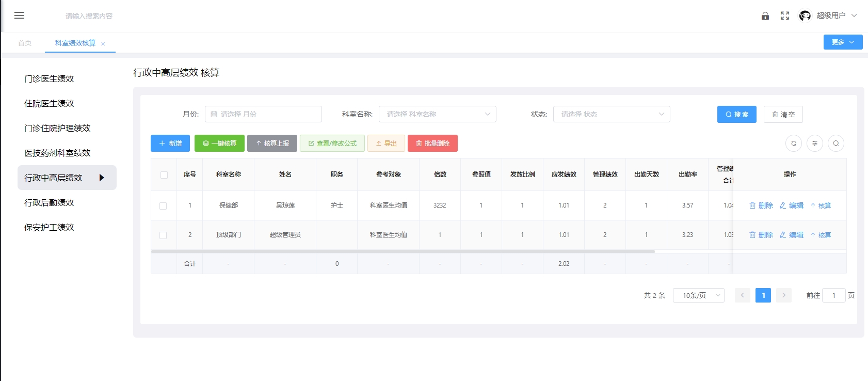Click the 新增 button
This screenshot has height=381, width=868.
pos(170,144)
